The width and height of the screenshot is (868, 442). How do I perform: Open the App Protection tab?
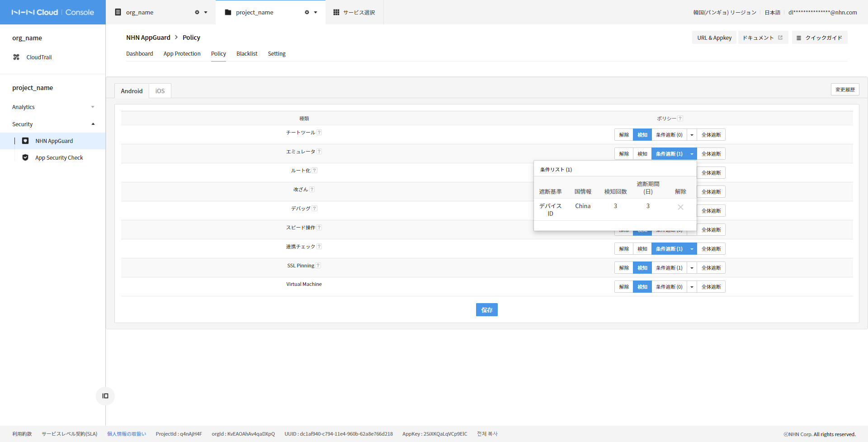[x=182, y=53]
